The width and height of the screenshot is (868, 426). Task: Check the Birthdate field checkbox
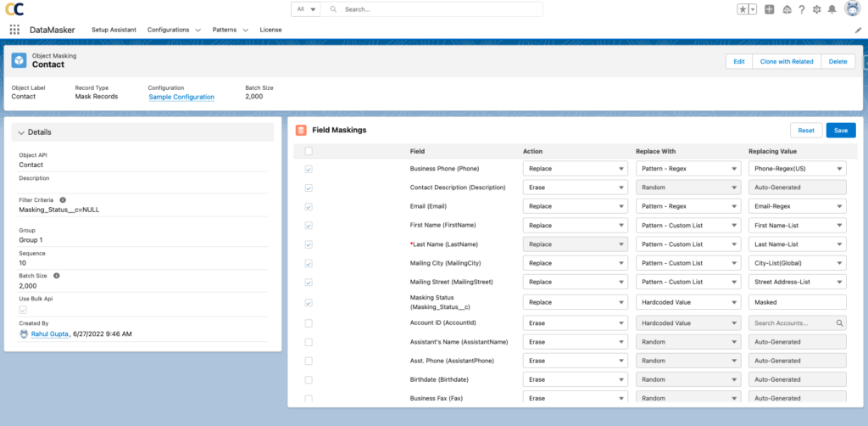309,379
